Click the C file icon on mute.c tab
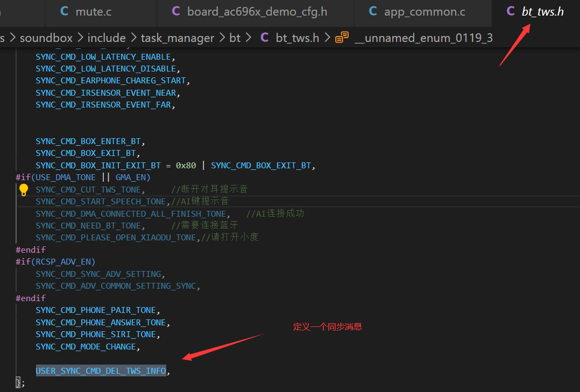Image resolution: width=580 pixels, height=392 pixels. 65,11
